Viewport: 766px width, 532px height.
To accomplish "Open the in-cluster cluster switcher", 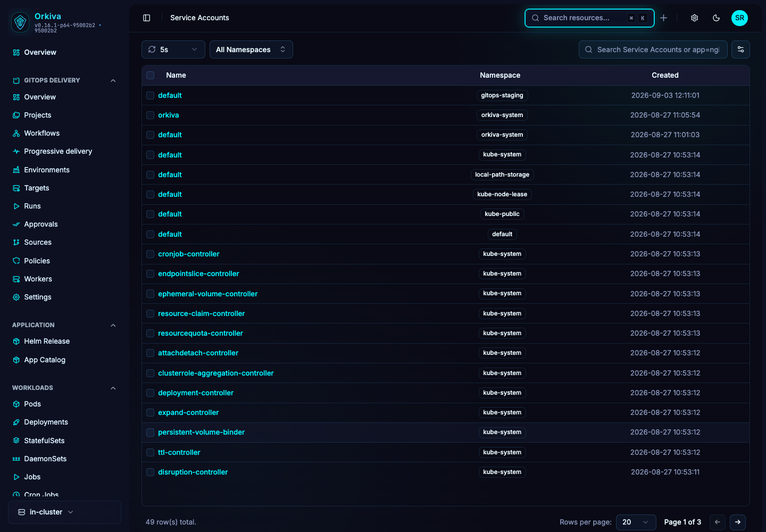I will (64, 512).
